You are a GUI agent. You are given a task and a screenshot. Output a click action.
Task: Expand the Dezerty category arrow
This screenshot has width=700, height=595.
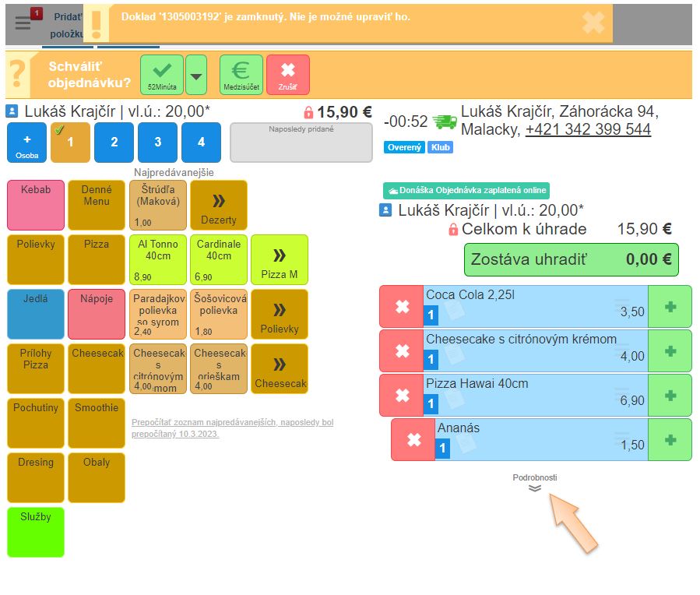click(219, 205)
